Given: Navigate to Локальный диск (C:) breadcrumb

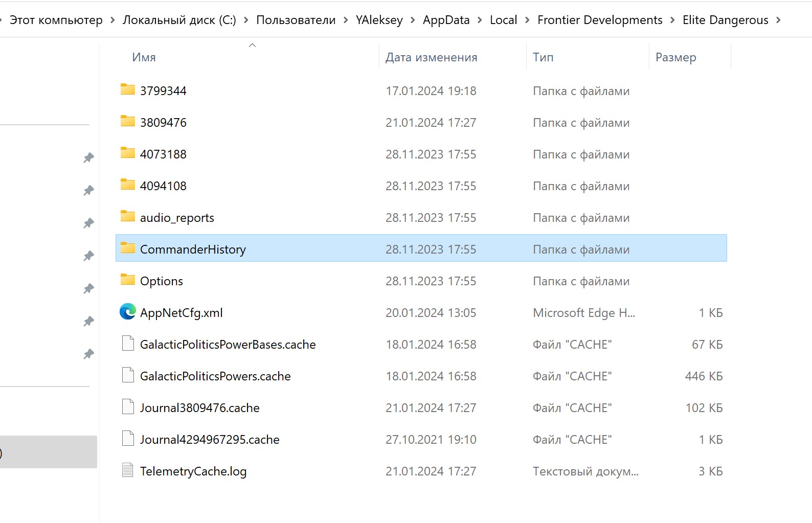Looking at the screenshot, I should point(179,20).
